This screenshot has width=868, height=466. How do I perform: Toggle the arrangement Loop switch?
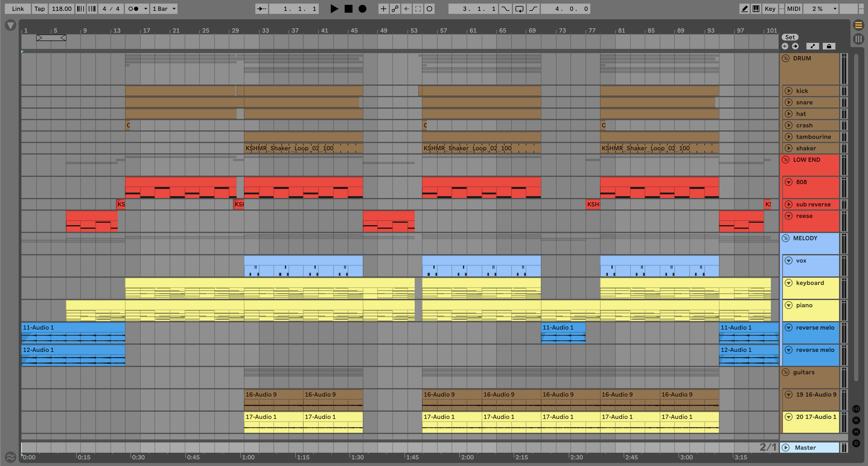tap(519, 9)
